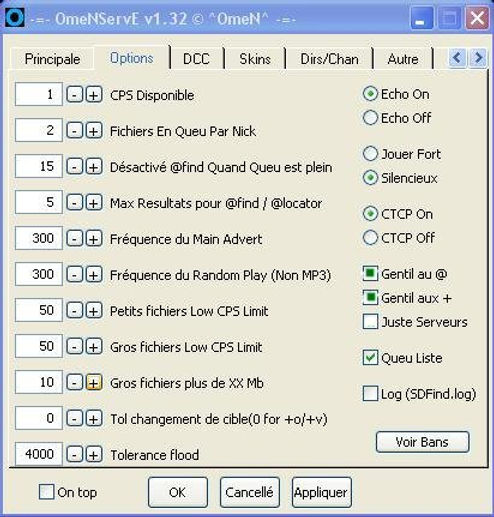This screenshot has width=494, height=517.
Task: Decrease Gros fichiers plus de XX Mb
Action: 74,383
